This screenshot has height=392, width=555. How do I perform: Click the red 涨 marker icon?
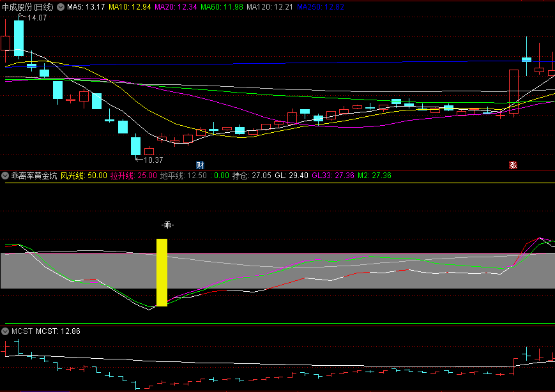pos(513,165)
